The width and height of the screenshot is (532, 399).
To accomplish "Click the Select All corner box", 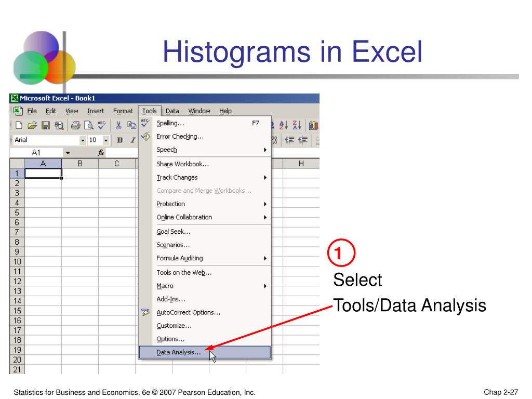I will 17,164.
